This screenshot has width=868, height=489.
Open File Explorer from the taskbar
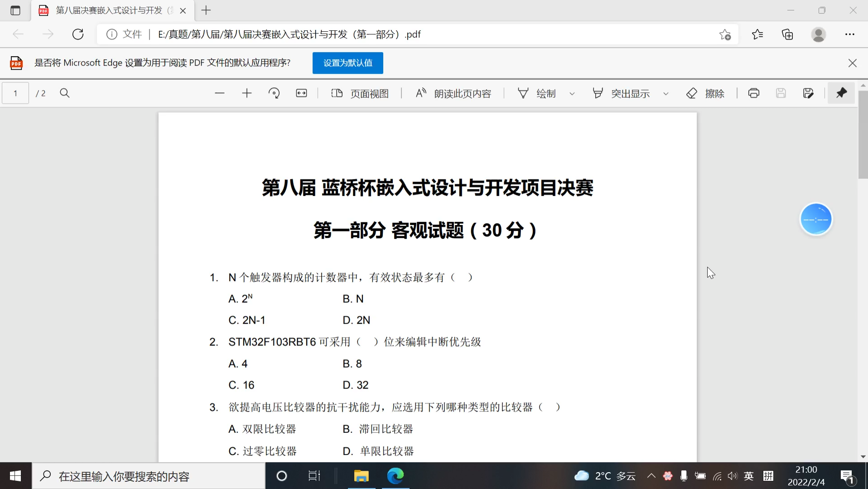click(x=361, y=476)
